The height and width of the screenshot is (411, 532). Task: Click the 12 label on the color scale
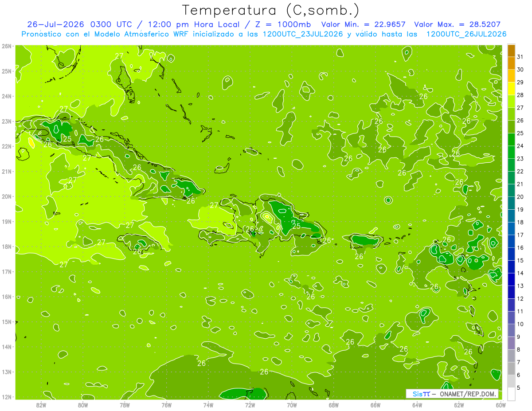pyautogui.click(x=520, y=298)
